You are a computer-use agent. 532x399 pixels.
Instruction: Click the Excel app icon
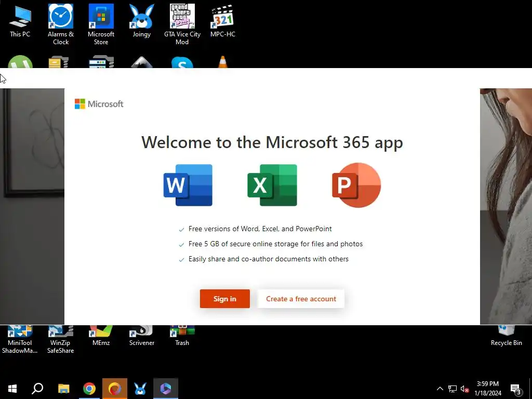pos(272,185)
